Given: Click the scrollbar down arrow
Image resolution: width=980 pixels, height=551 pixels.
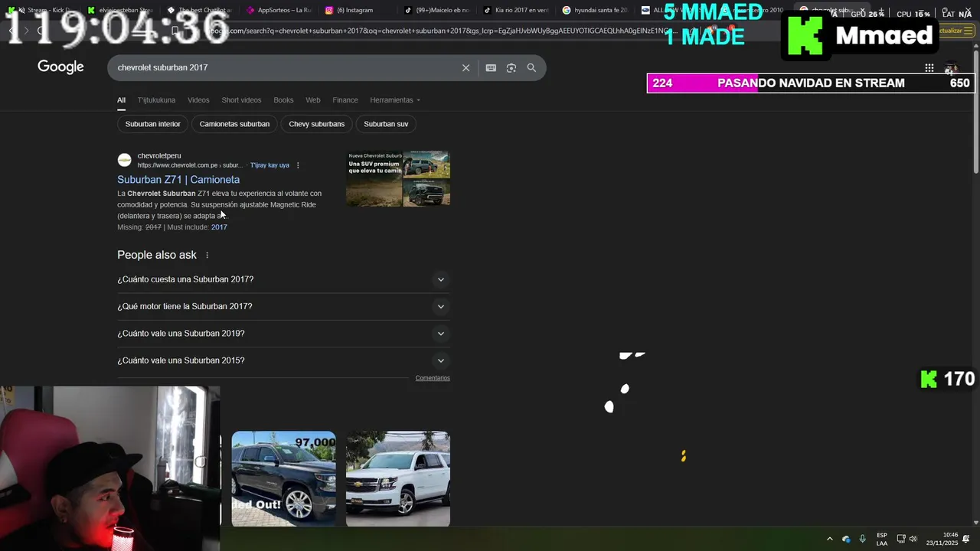Looking at the screenshot, I should pos(975,523).
